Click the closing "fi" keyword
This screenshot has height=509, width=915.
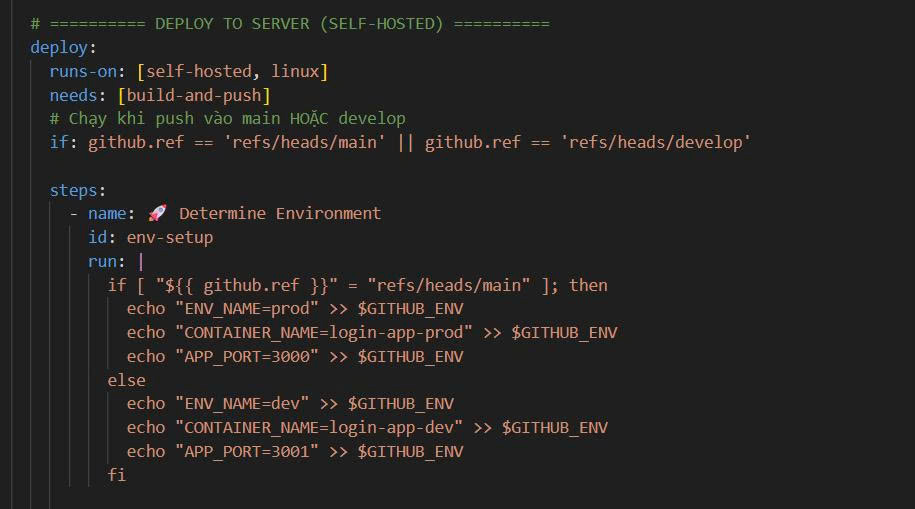coord(117,475)
